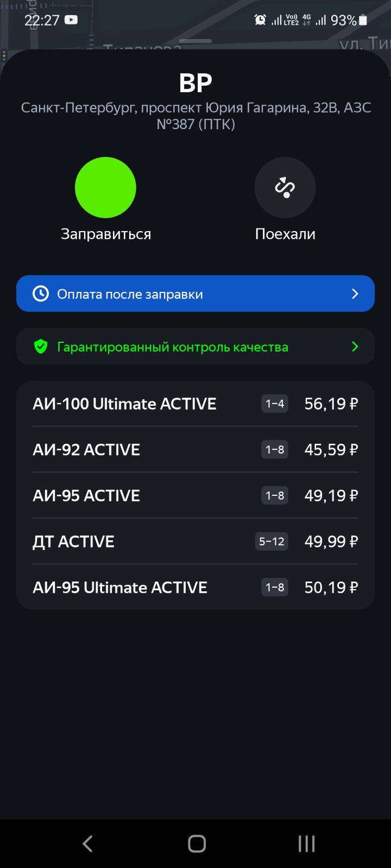Open Гарантированный контроль качества info

tap(195, 346)
